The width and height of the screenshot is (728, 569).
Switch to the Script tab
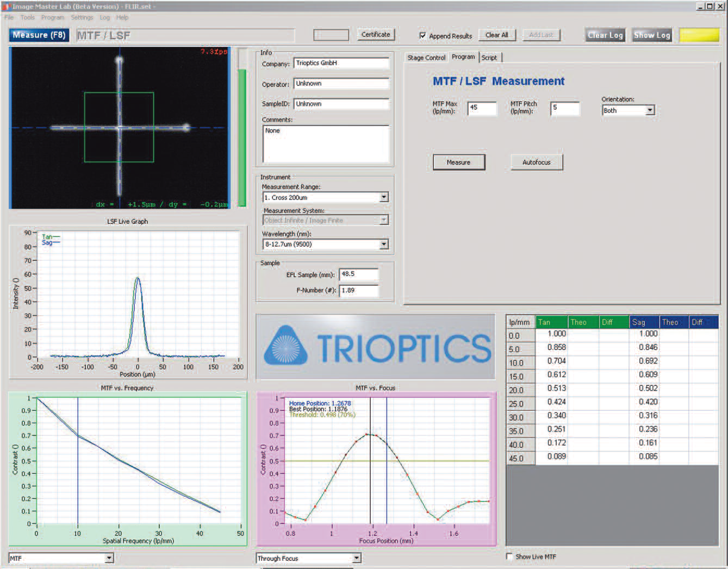pyautogui.click(x=489, y=58)
